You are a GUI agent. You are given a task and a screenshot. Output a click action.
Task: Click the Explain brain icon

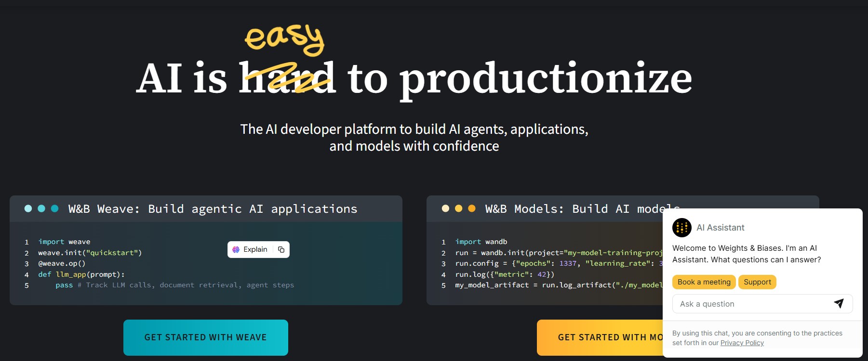236,249
